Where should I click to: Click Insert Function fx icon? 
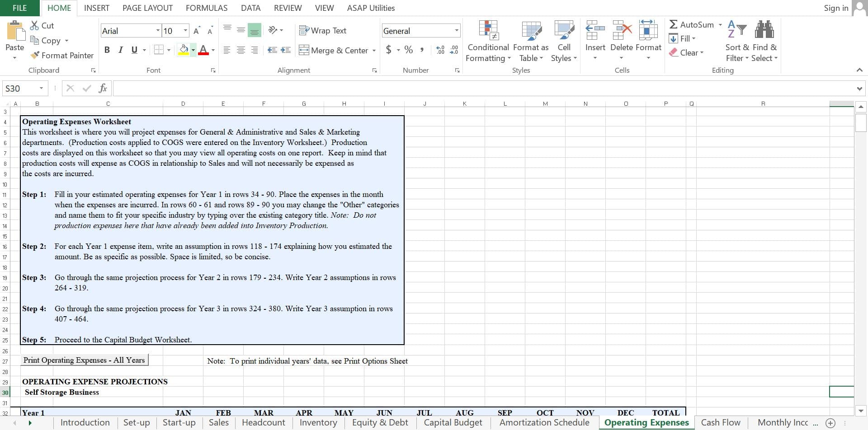[103, 88]
